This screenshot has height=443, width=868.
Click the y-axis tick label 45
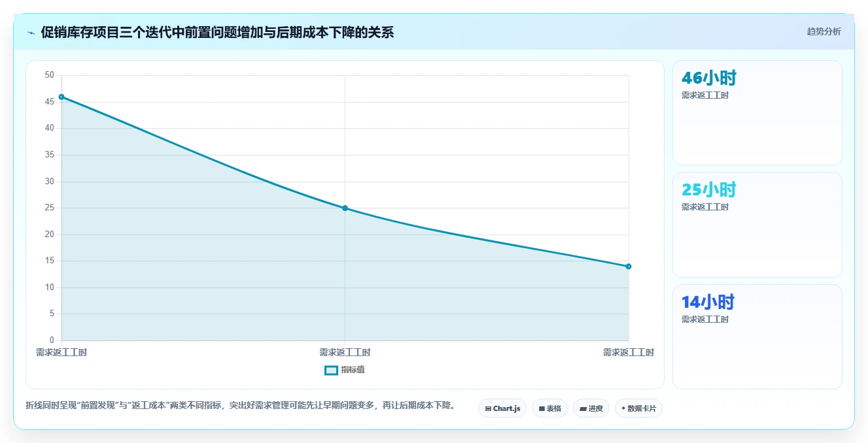(x=50, y=102)
